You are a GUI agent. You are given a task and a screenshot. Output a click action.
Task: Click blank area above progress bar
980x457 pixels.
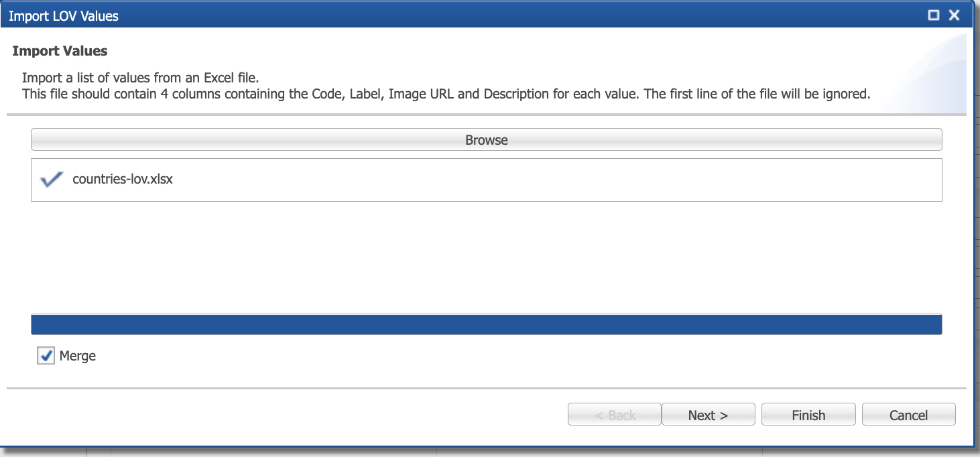tap(487, 257)
